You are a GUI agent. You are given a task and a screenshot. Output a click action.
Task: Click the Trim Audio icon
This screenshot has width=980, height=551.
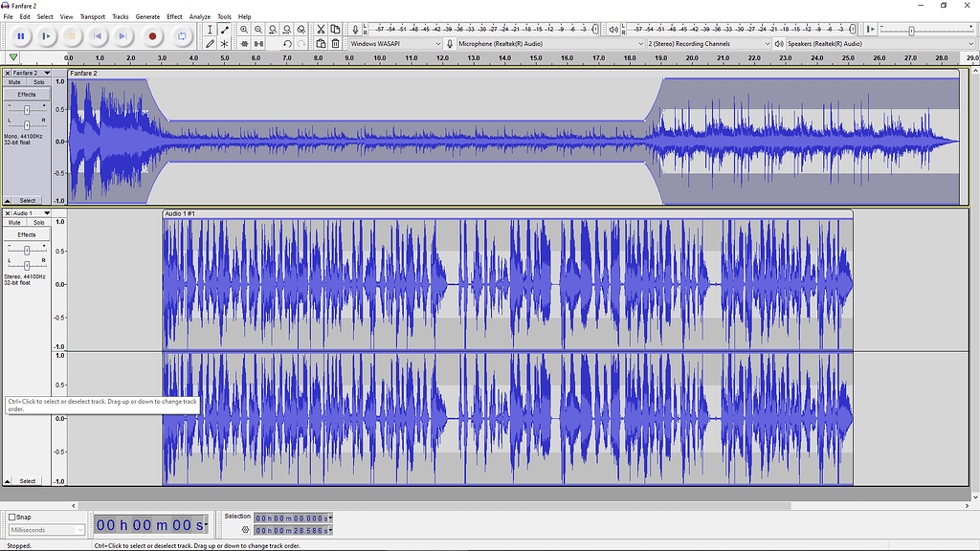245,43
